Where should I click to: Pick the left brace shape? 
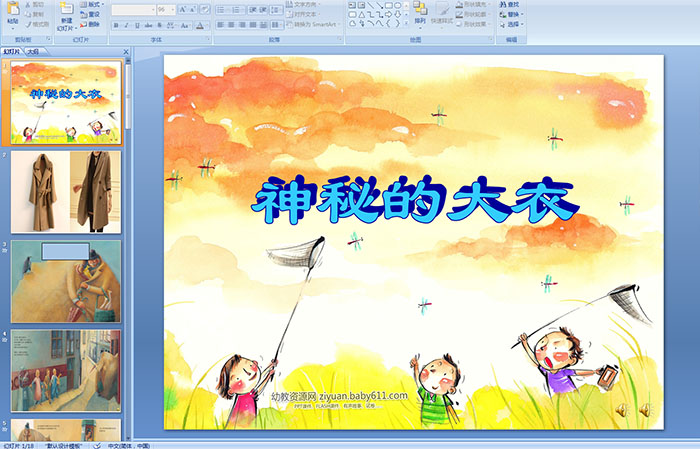[x=388, y=23]
